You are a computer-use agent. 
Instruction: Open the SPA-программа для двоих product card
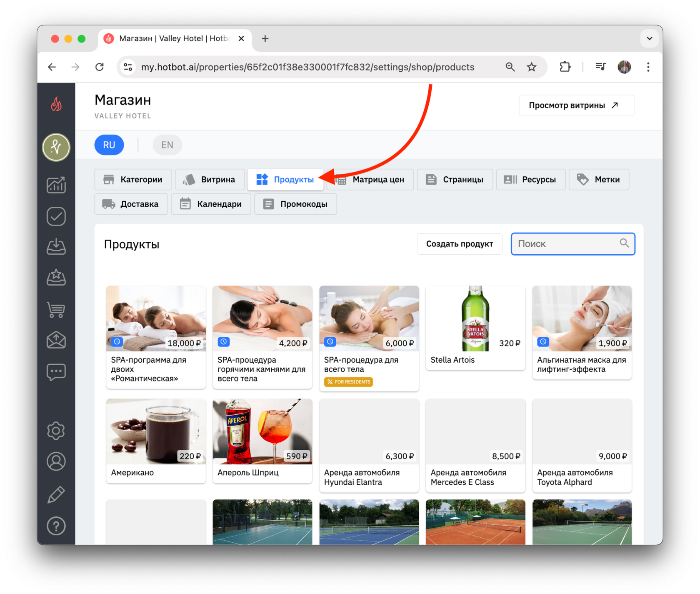click(156, 337)
